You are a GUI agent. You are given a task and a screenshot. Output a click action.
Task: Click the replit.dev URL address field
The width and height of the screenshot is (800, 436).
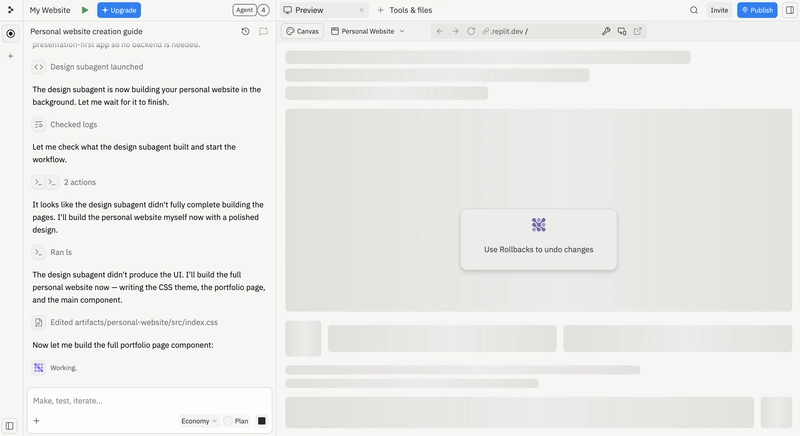pyautogui.click(x=538, y=31)
